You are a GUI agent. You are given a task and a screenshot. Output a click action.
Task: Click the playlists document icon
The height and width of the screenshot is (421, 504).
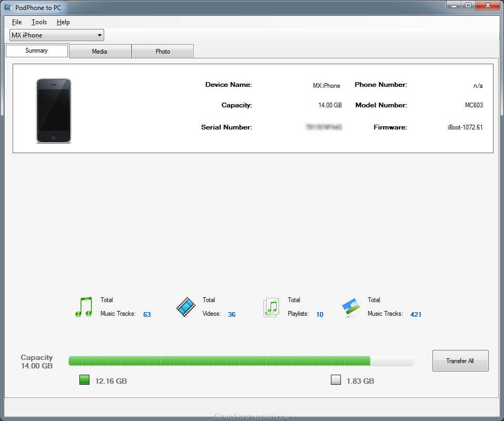(271, 307)
